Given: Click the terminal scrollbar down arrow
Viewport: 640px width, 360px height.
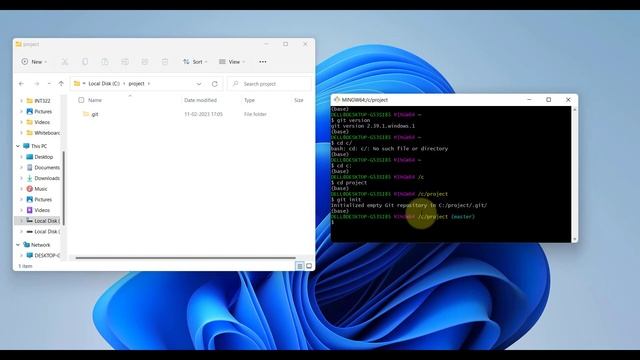Looking at the screenshot, I should tap(575, 239).
